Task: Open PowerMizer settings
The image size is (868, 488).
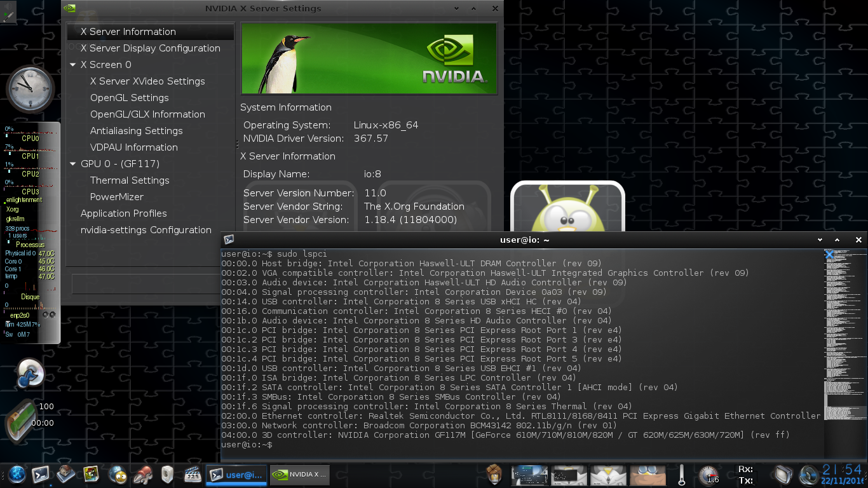Action: (117, 197)
